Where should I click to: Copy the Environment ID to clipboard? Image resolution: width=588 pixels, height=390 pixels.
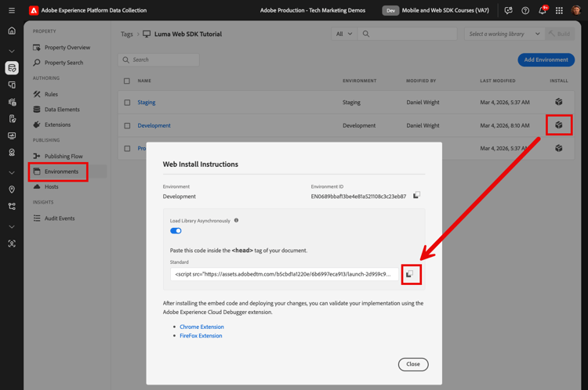(x=416, y=196)
